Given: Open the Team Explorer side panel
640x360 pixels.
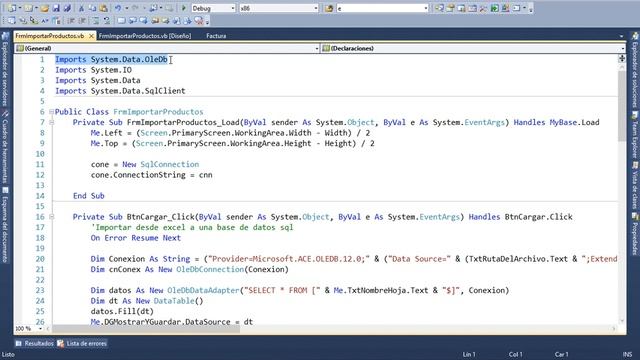Looking at the screenshot, I should [x=635, y=136].
